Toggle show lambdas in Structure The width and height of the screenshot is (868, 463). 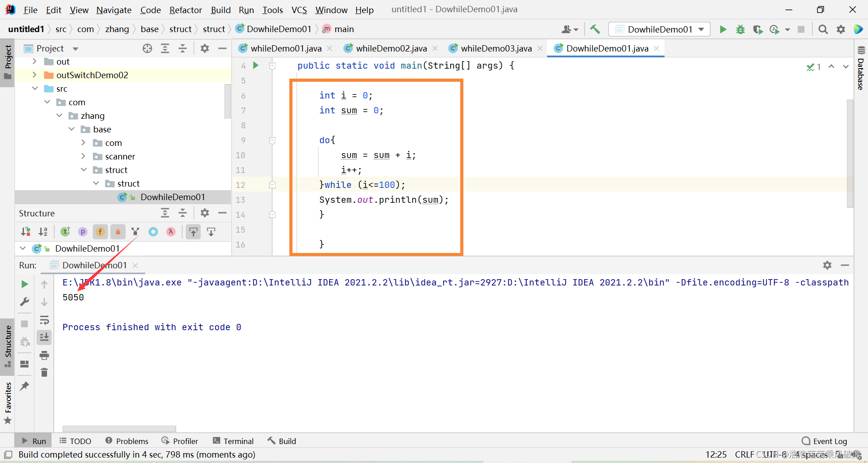pyautogui.click(x=170, y=232)
